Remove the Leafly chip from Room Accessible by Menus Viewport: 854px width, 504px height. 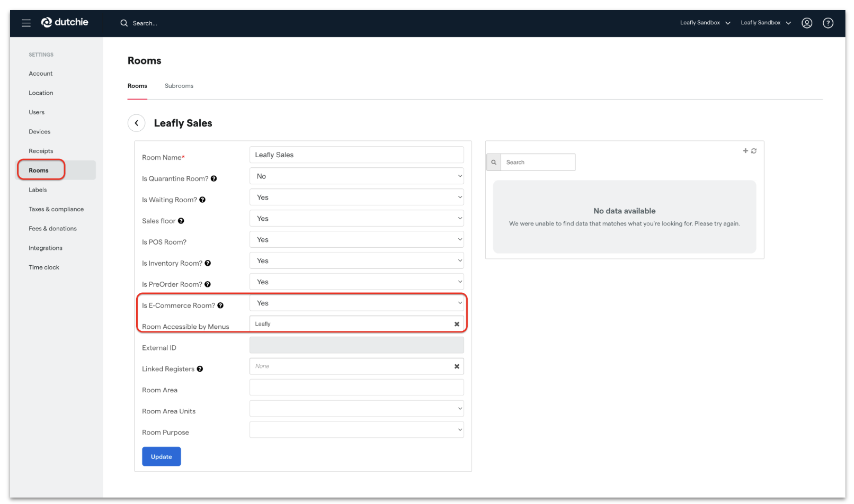[x=457, y=323]
